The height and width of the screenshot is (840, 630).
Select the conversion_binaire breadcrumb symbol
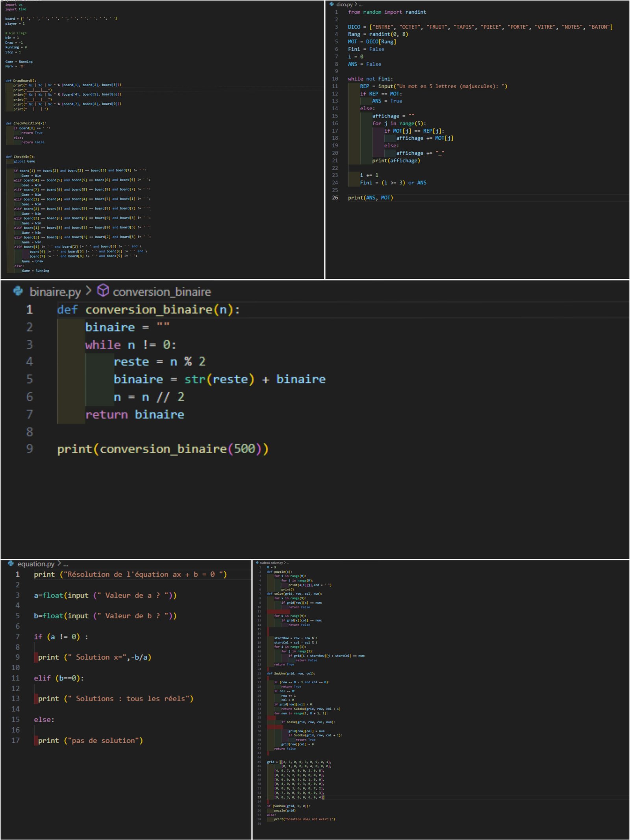[162, 292]
